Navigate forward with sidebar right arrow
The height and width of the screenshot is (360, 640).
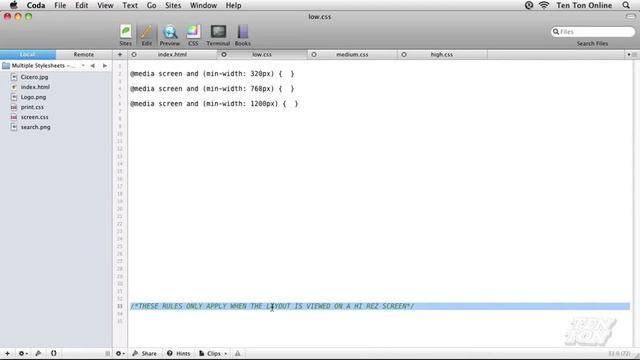coord(105,66)
